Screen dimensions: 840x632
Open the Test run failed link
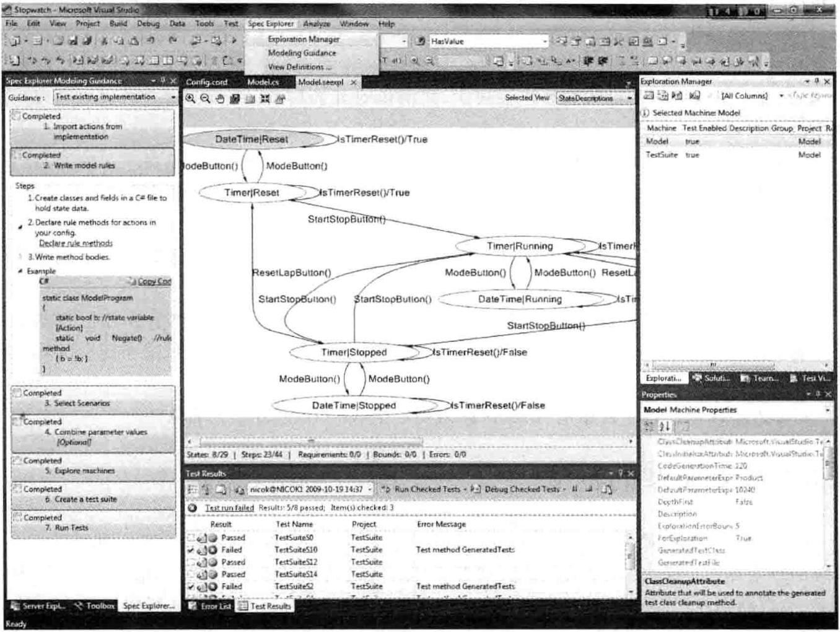pyautogui.click(x=229, y=507)
